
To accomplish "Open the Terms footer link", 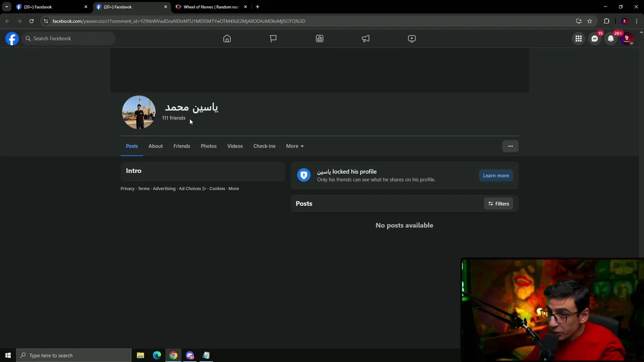I will coord(143,189).
